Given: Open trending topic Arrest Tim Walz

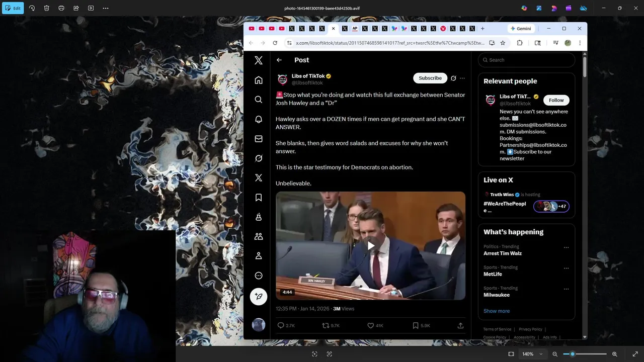Looking at the screenshot, I should tap(503, 253).
